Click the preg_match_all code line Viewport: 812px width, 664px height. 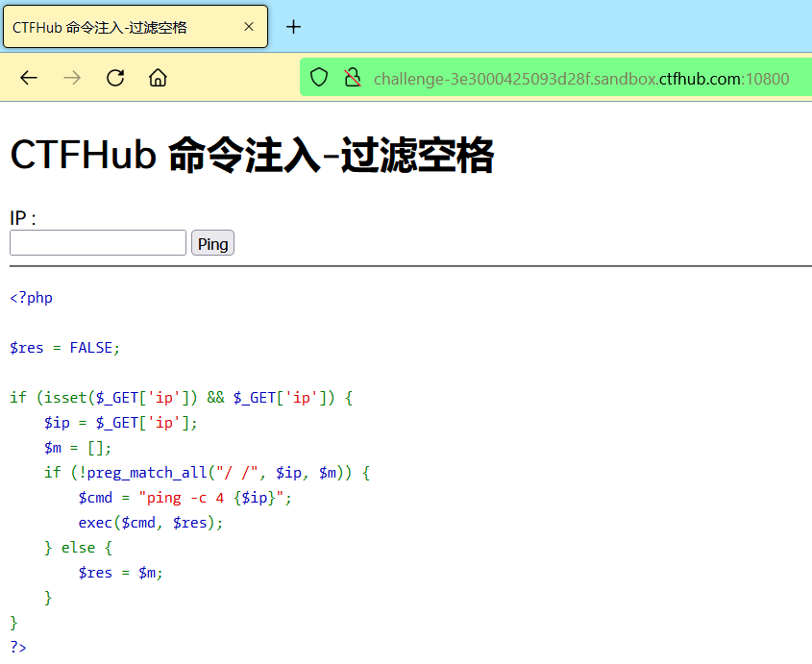(x=208, y=473)
